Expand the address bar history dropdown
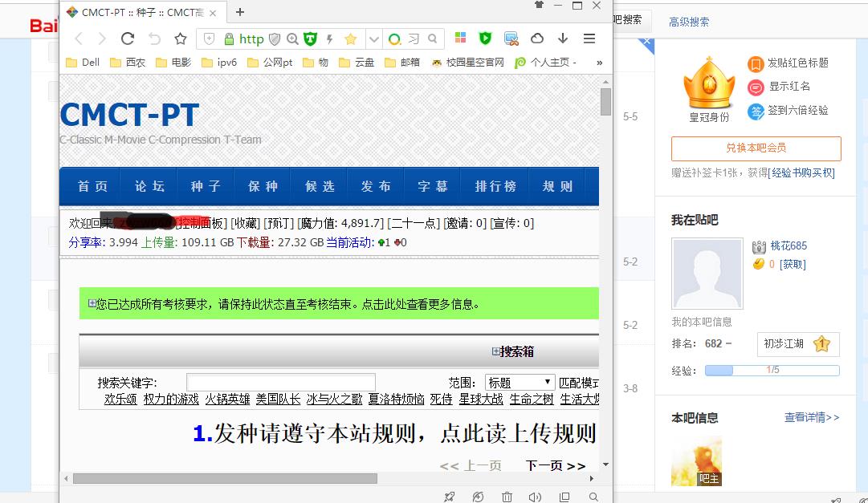 click(x=373, y=39)
